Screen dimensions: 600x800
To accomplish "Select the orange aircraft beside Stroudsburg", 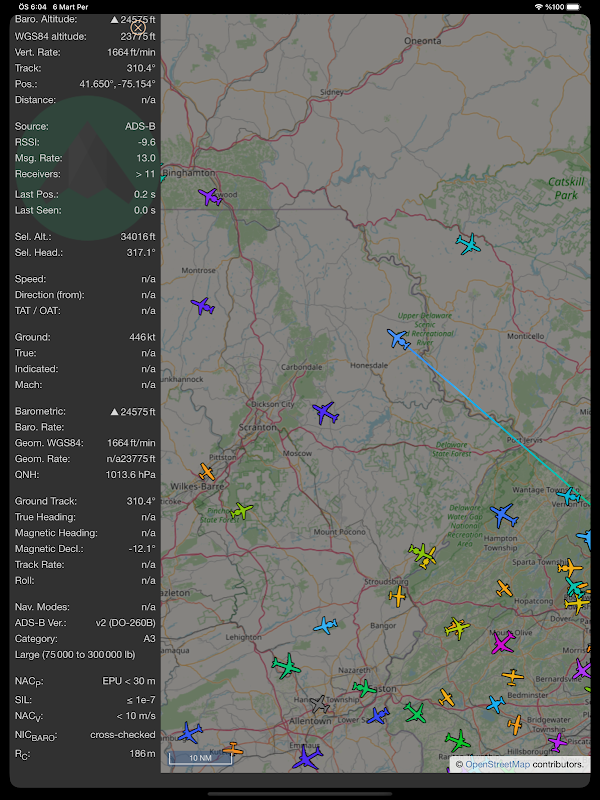I will click(397, 596).
